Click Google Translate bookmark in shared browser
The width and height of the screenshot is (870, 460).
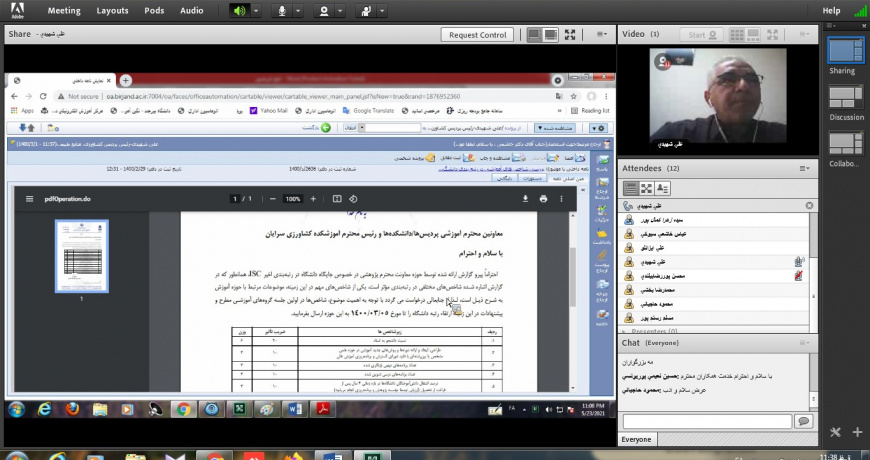(368, 111)
